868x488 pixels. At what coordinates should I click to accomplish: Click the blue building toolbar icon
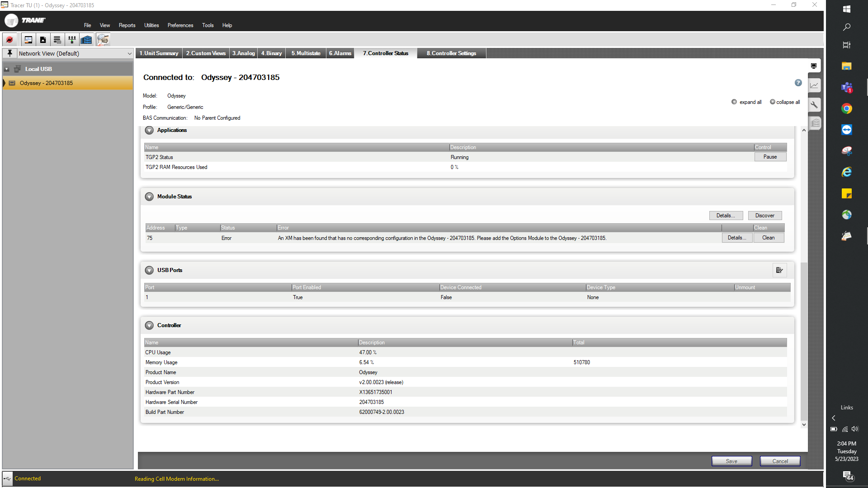pos(86,39)
